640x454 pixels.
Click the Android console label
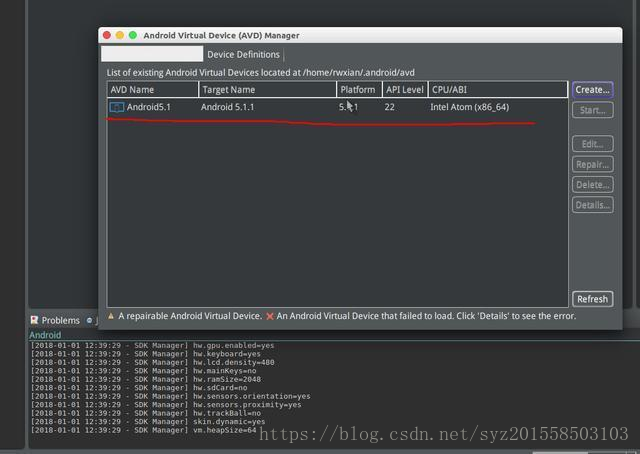point(45,335)
